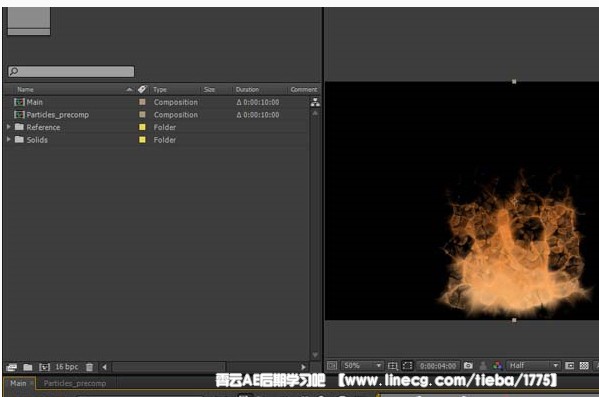This screenshot has height=397, width=599.
Task: Click the Reference folder icon
Action: [x=19, y=127]
